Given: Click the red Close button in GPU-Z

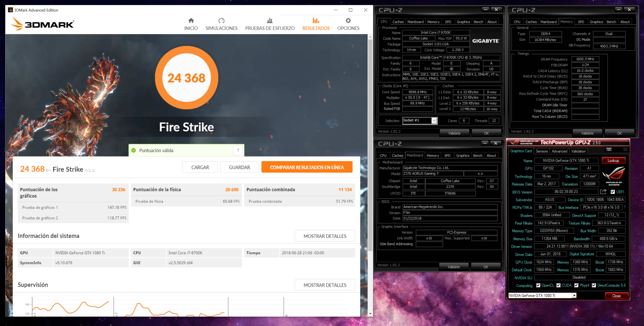Looking at the screenshot, I should coord(616,296).
